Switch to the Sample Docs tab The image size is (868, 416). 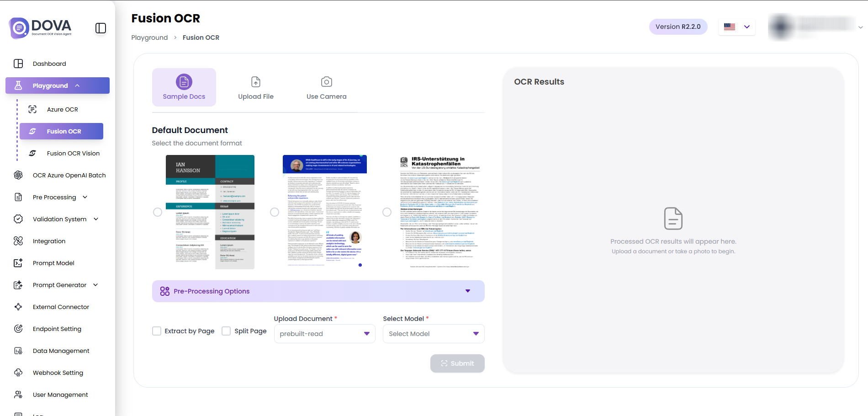pos(184,87)
